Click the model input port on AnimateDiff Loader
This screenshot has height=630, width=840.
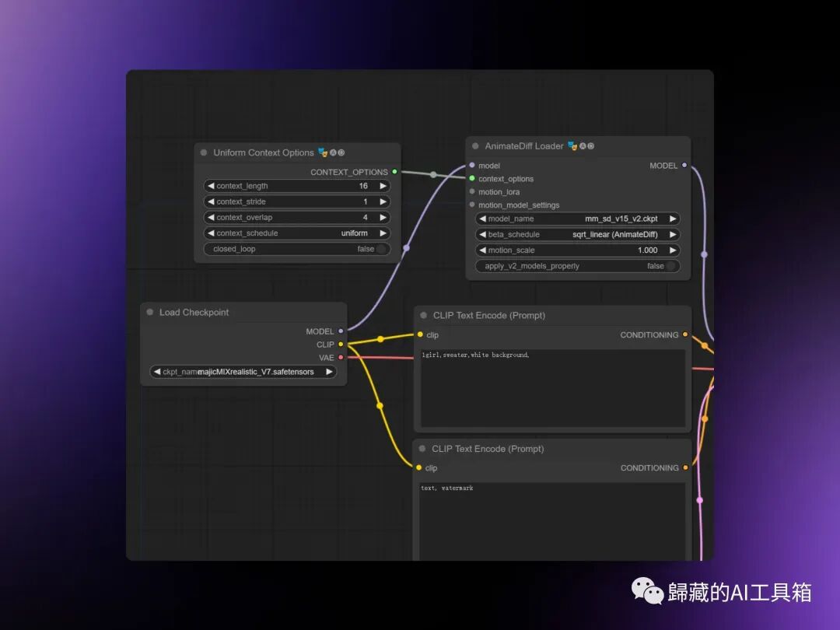(x=472, y=166)
